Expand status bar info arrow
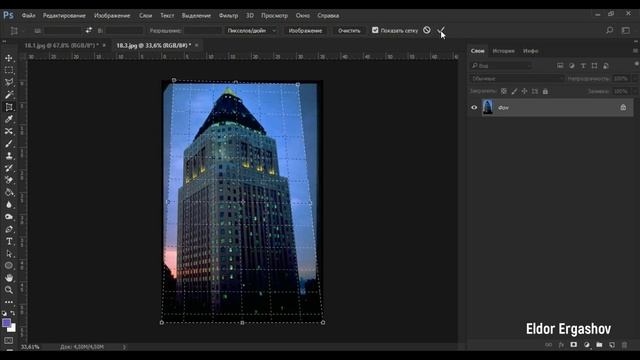The width and height of the screenshot is (640, 360). (124, 347)
